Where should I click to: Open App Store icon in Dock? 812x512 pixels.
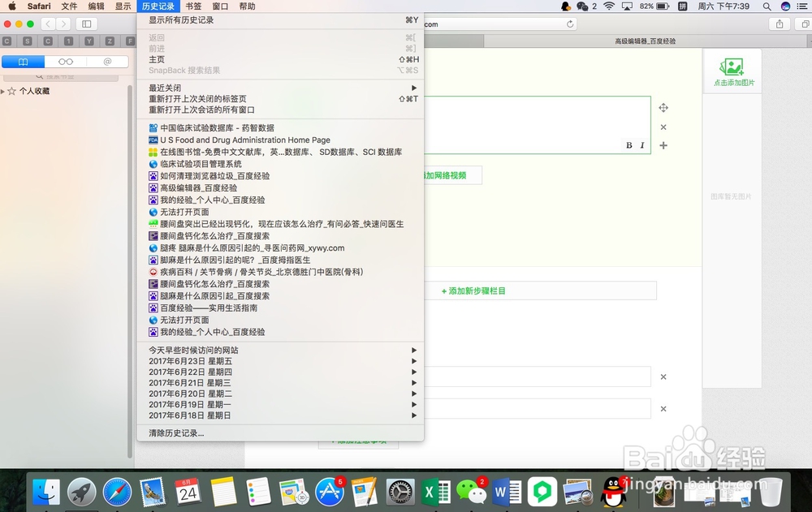point(330,492)
